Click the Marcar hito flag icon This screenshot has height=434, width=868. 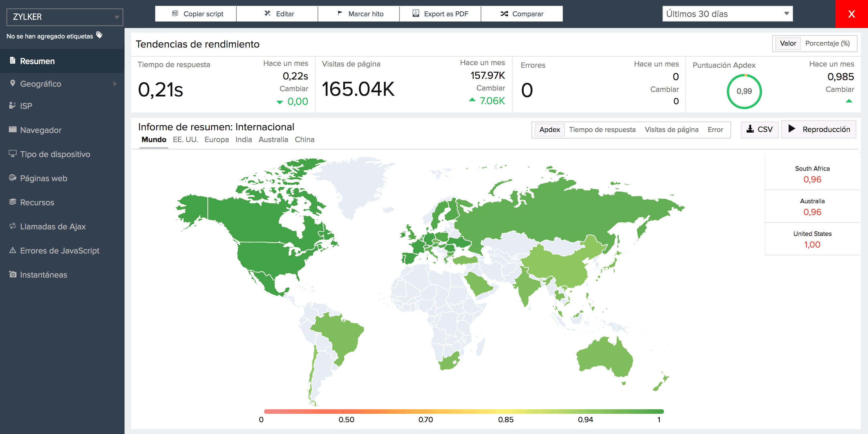coord(340,13)
